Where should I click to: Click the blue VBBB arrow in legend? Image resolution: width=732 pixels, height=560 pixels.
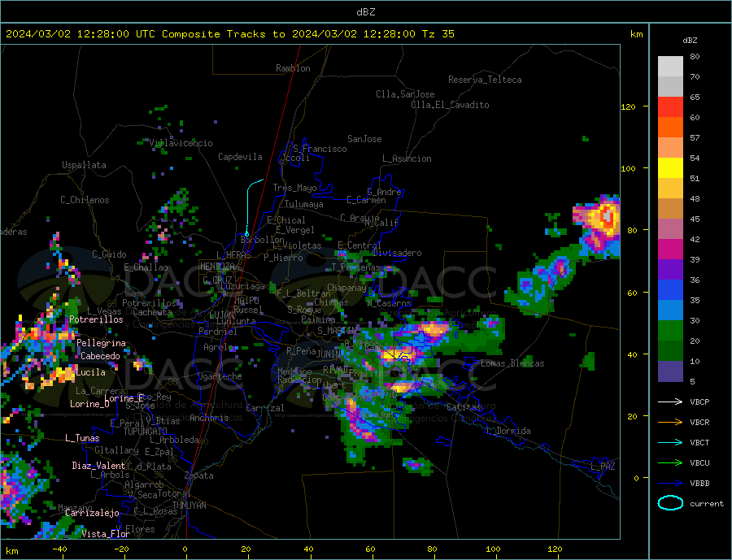click(670, 484)
